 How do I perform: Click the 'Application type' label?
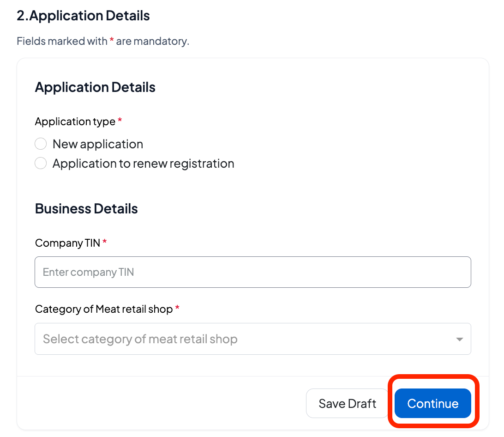75,121
